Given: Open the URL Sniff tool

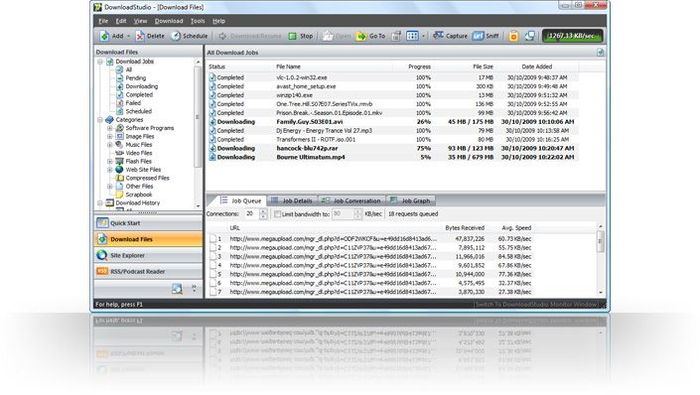Looking at the screenshot, I should pyautogui.click(x=485, y=36).
